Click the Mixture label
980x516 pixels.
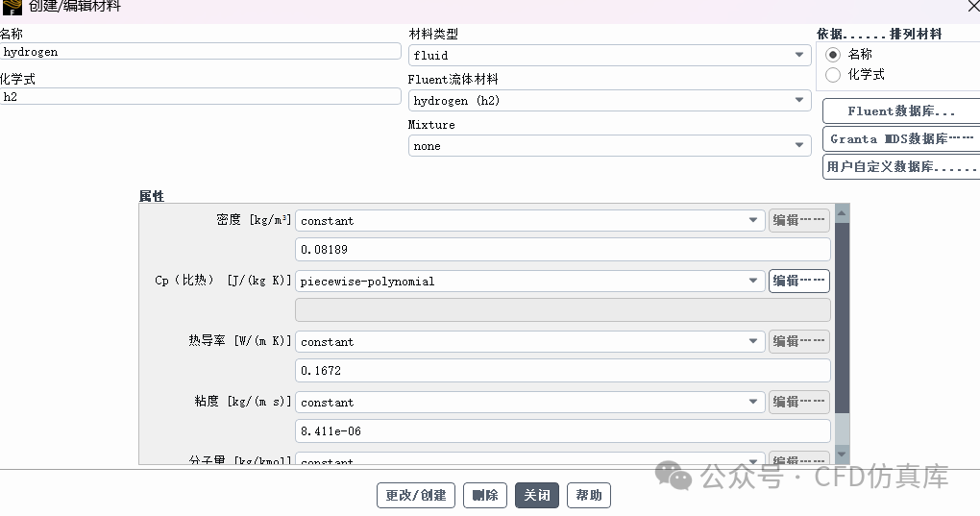click(431, 125)
